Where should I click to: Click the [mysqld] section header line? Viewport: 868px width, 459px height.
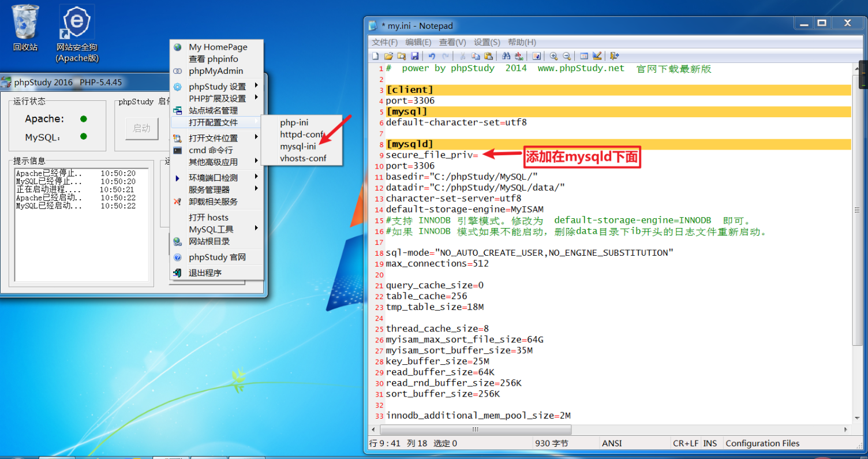pyautogui.click(x=618, y=144)
